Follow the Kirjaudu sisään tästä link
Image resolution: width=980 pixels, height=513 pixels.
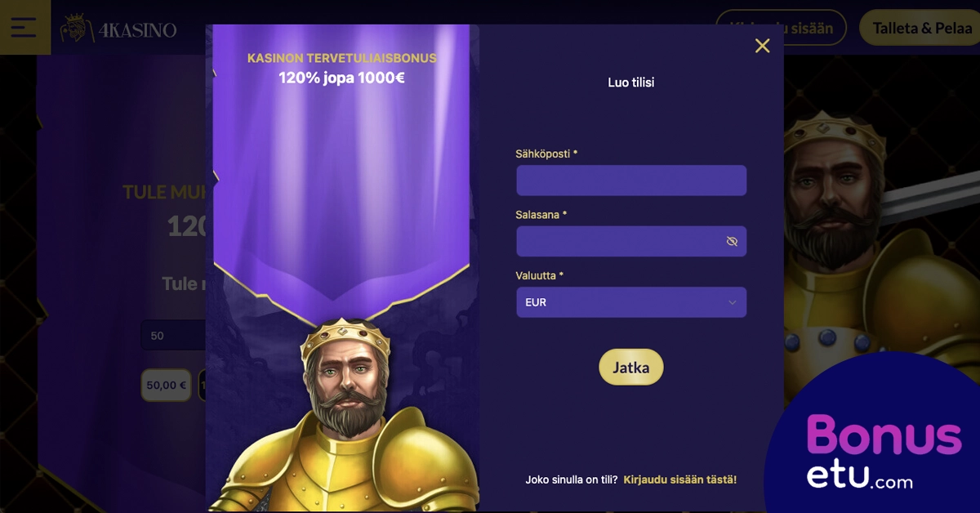point(679,480)
